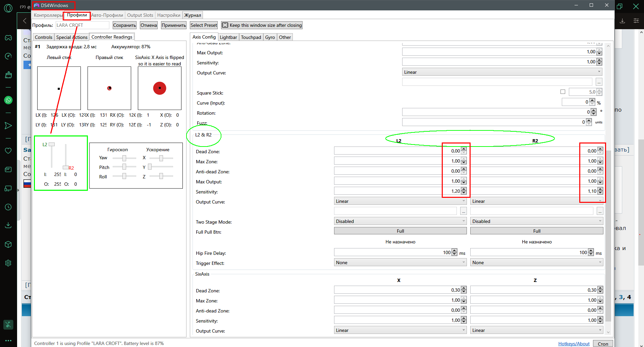Screen dimensions: 644x347
Task: Enable the Square Stick checkbox
Action: click(563, 92)
